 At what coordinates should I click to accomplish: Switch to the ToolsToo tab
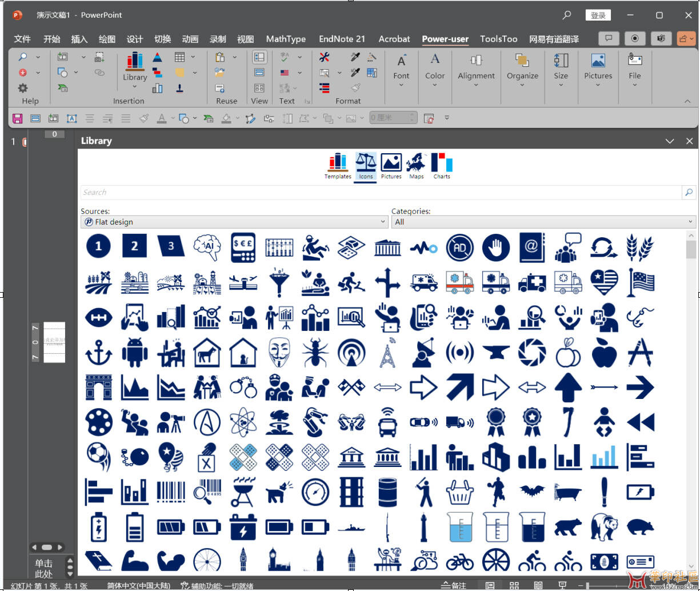tap(498, 39)
